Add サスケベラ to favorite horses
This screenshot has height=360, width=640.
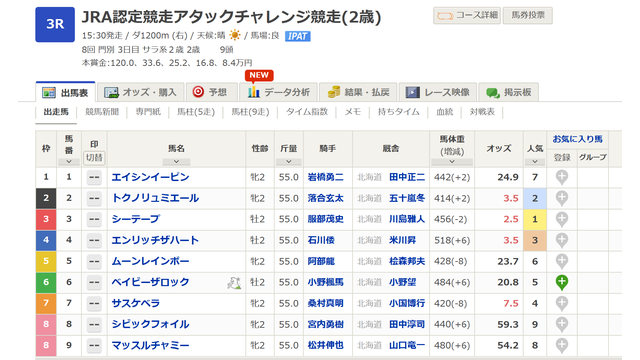point(562,303)
